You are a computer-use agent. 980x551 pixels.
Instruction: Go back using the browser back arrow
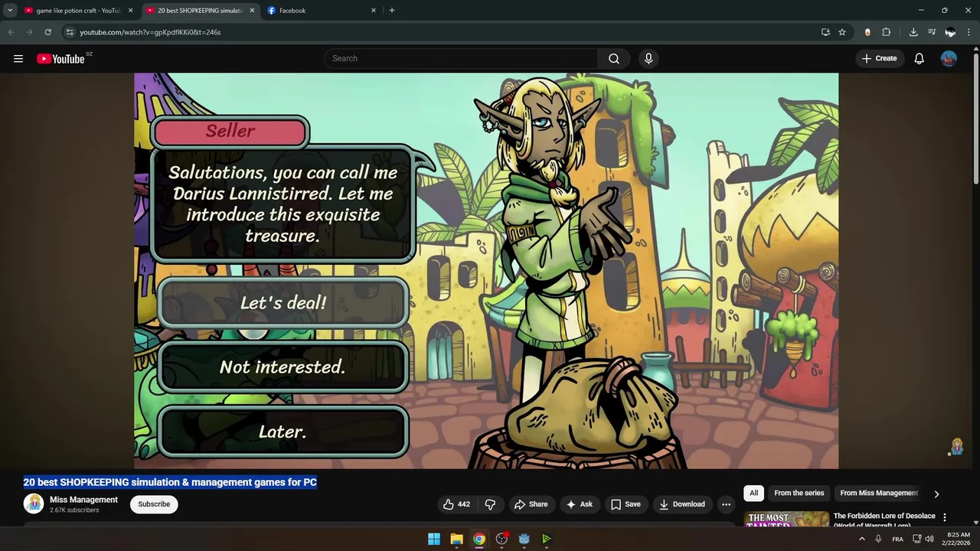[11, 32]
